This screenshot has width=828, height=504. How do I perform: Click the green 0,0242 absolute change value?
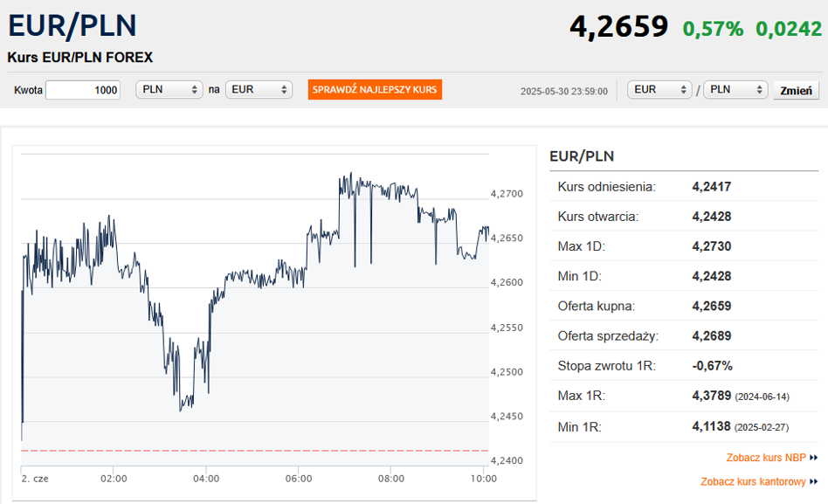click(x=789, y=29)
